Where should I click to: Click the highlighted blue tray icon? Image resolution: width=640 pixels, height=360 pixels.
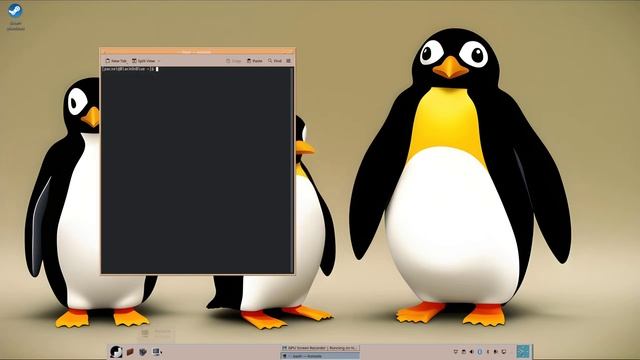click(480, 351)
